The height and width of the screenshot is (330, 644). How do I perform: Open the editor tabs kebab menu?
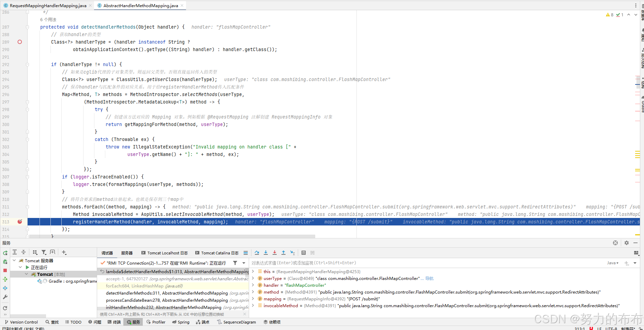coord(636,5)
